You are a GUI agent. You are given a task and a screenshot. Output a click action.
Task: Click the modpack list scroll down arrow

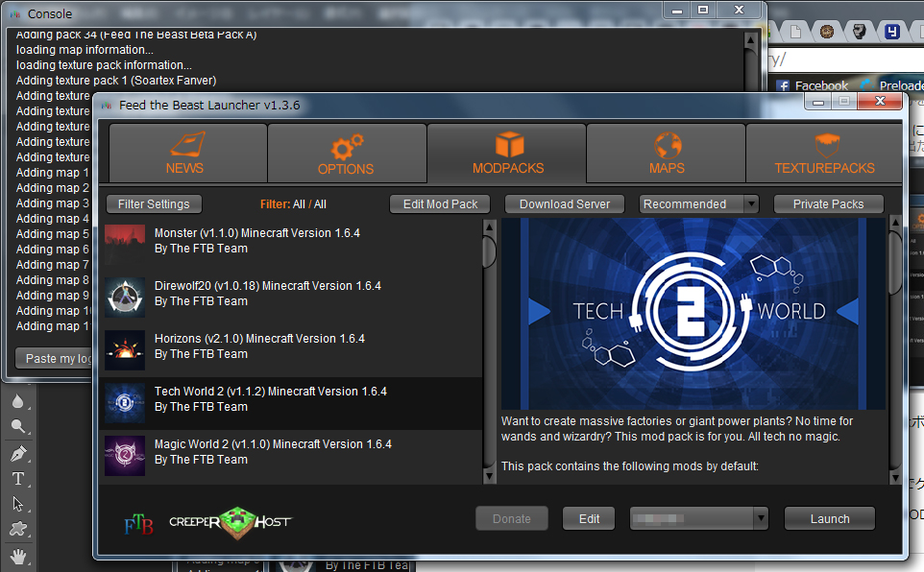pyautogui.click(x=489, y=476)
